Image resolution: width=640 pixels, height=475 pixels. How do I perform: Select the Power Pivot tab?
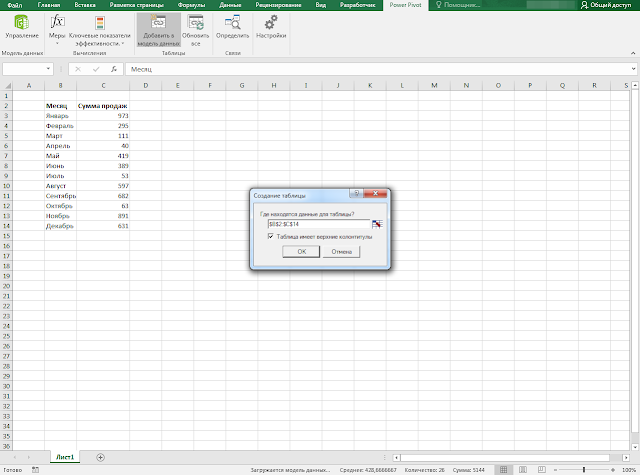coord(405,5)
